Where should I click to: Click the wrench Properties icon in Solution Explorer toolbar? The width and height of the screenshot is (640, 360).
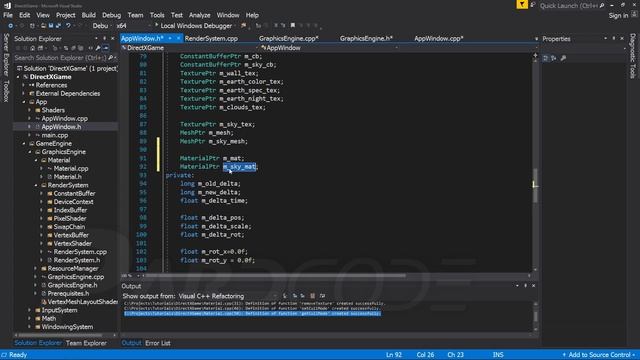point(98,48)
